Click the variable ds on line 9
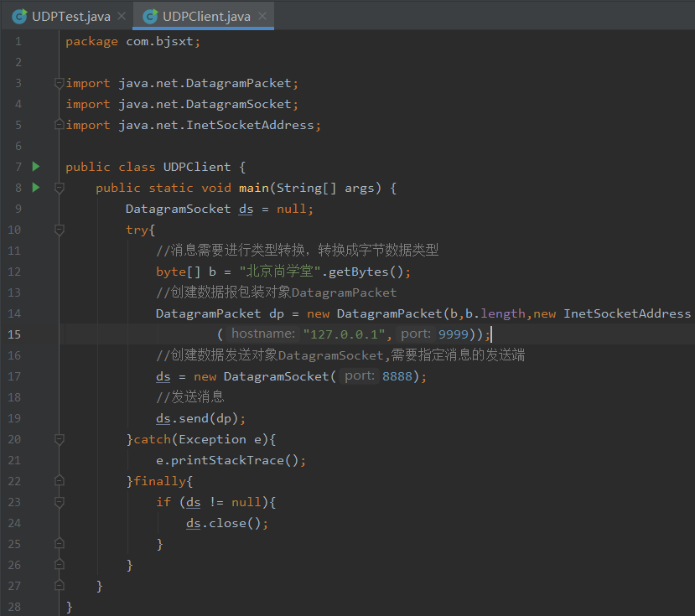 point(246,209)
